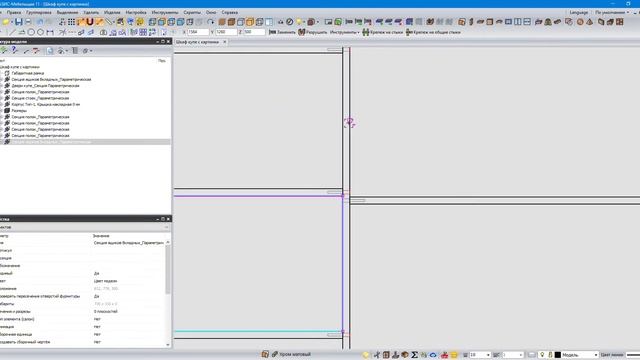Image resolution: width=640 pixels, height=360 pixels.
Task: Open the Группировка menu
Action: coord(39,13)
